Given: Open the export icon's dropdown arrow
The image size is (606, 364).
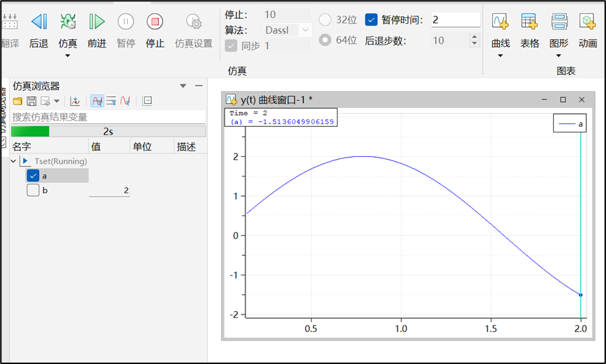Looking at the screenshot, I should pos(56,101).
